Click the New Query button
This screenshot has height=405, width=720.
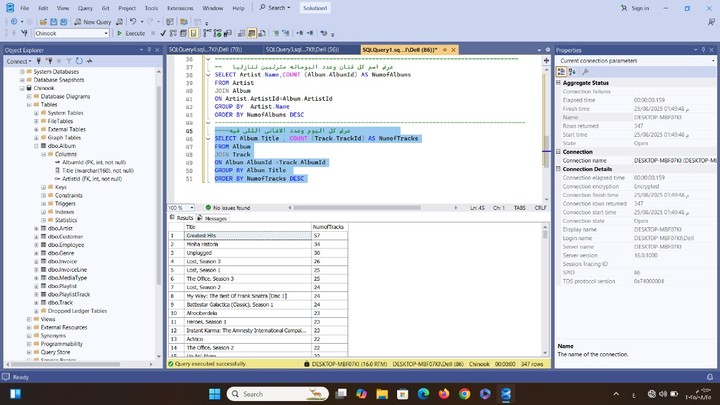[x=93, y=22]
